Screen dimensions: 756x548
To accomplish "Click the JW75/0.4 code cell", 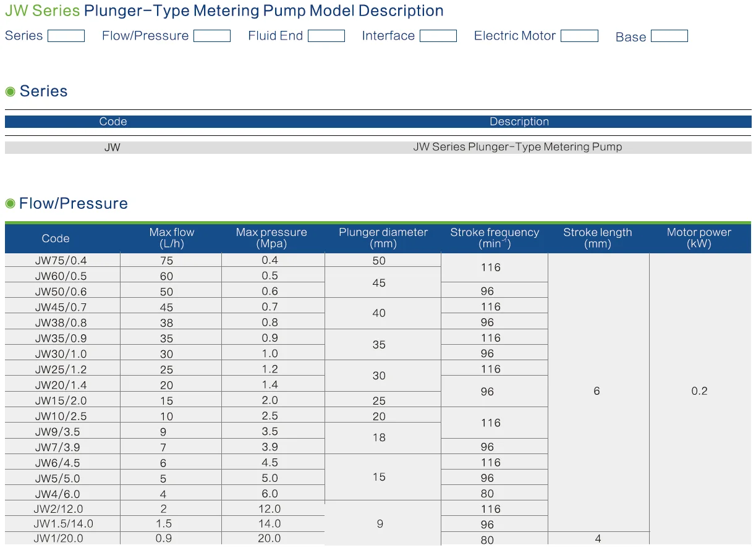I will 61,260.
